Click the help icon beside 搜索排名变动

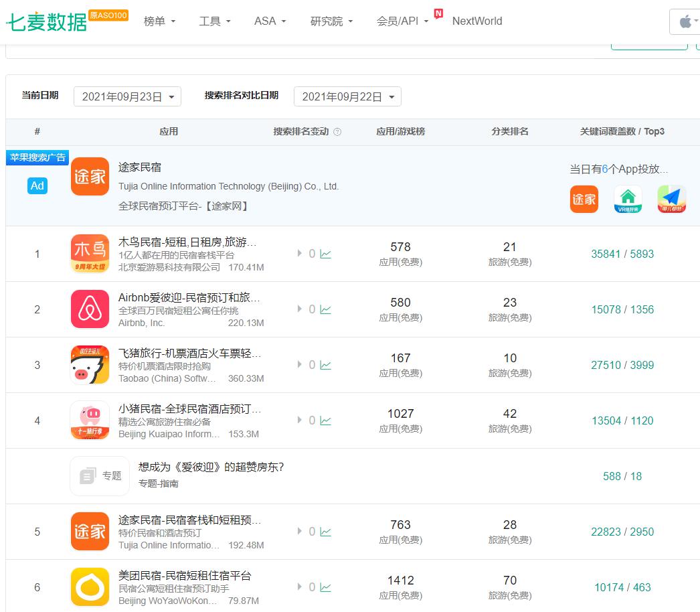coord(337,132)
